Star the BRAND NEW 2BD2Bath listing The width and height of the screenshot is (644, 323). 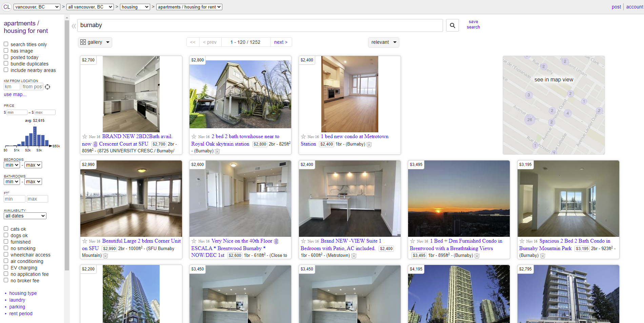tap(84, 136)
